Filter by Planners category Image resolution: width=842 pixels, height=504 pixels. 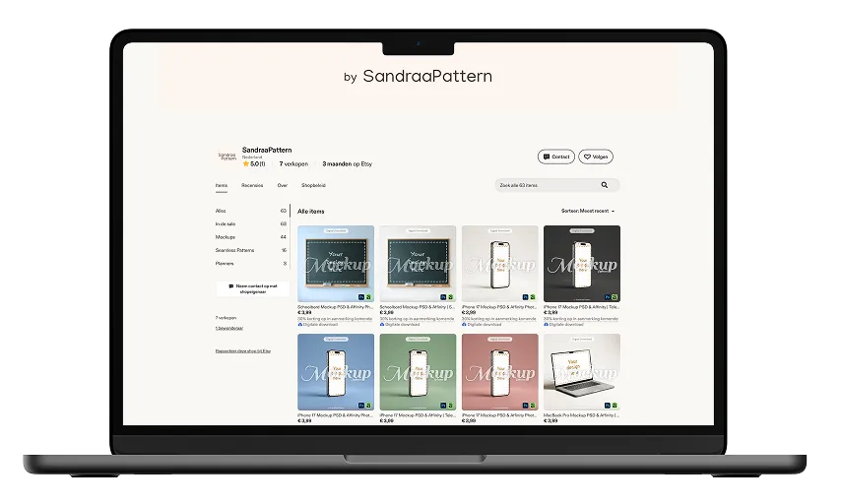click(251, 263)
